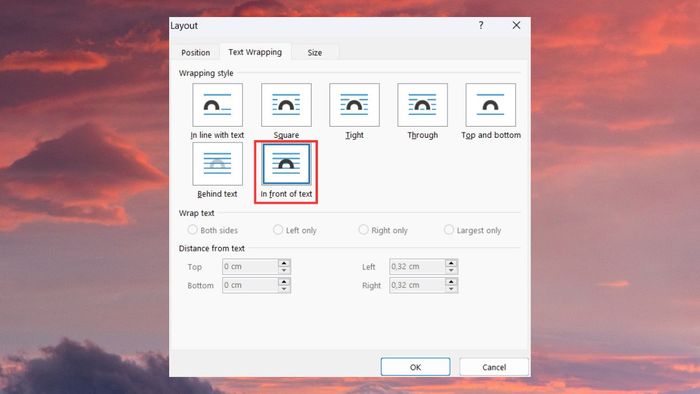Choose the Right only radio button

[x=363, y=230]
